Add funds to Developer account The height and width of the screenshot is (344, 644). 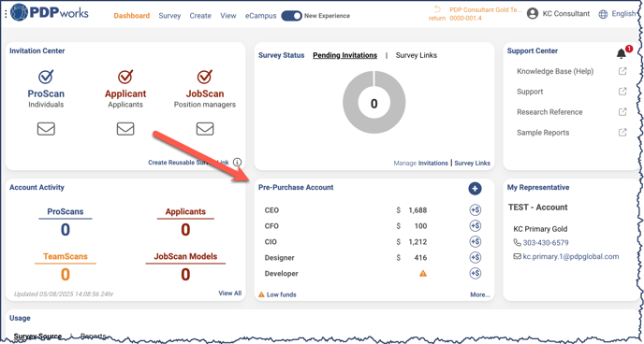click(x=476, y=274)
